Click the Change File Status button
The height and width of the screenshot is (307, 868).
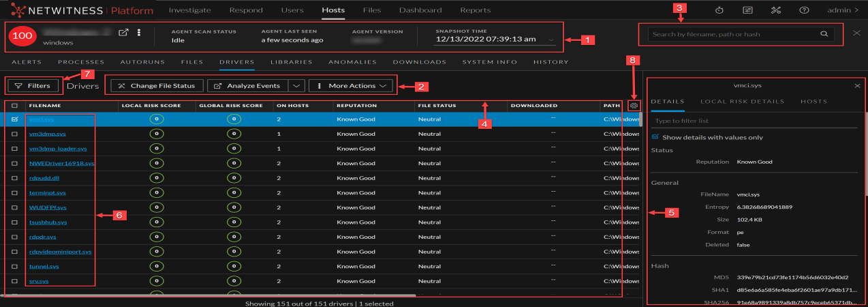[157, 86]
